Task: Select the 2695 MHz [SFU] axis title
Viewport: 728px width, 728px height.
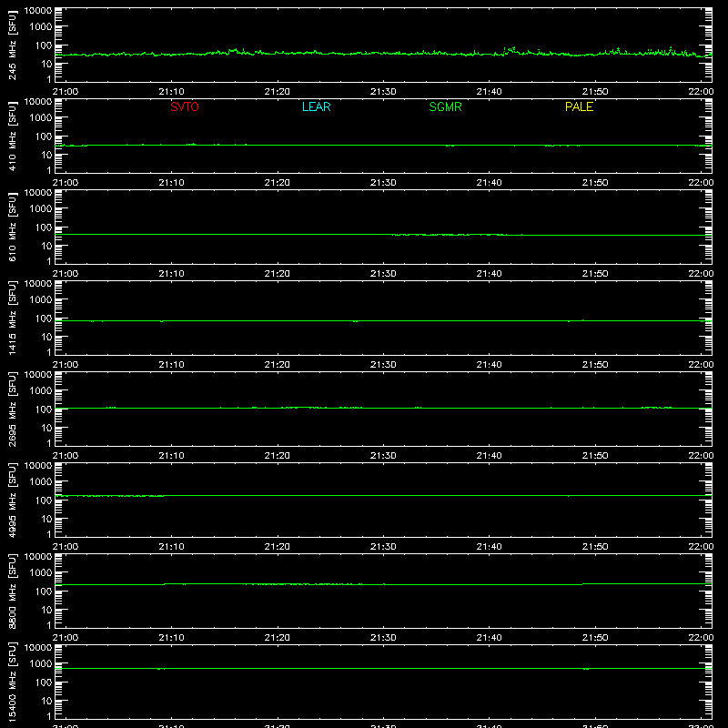Action: [x=12, y=409]
